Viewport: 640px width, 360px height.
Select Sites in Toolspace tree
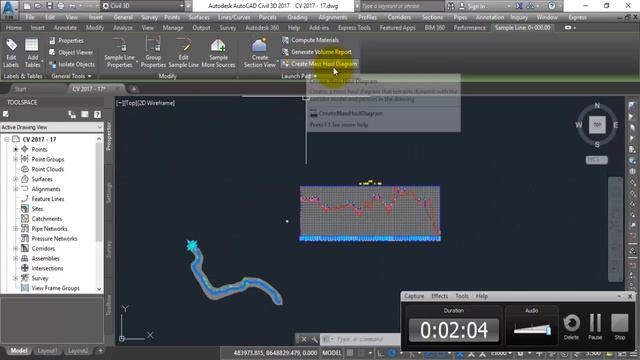37,209
